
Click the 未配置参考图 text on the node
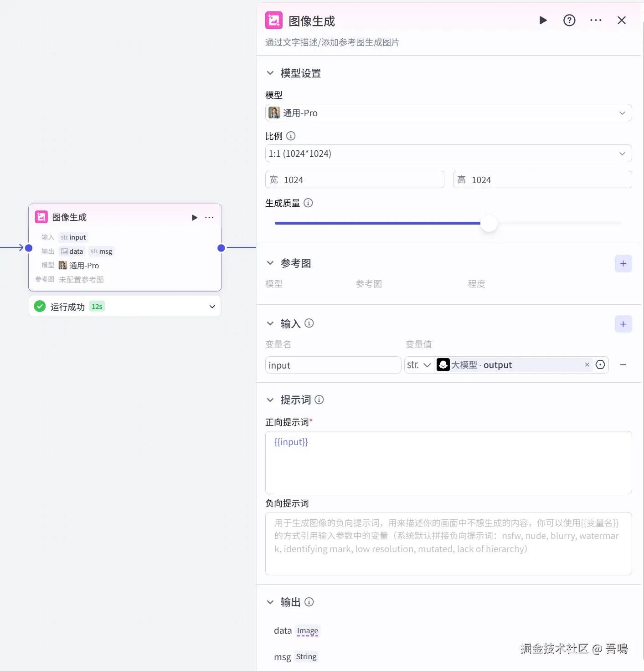tap(81, 280)
